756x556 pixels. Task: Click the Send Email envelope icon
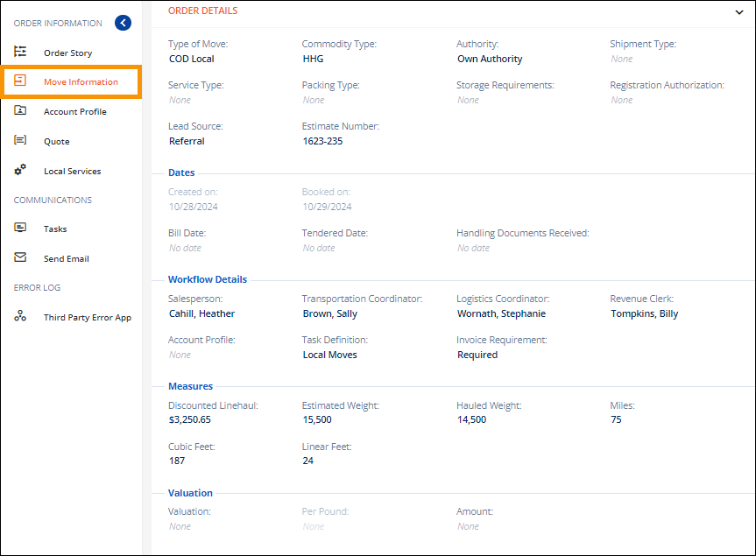pyautogui.click(x=20, y=258)
